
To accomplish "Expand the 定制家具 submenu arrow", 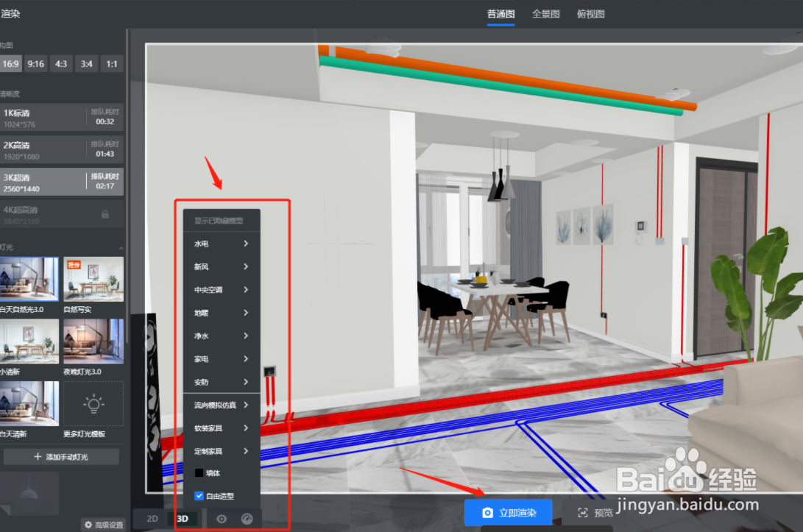I will pyautogui.click(x=246, y=451).
